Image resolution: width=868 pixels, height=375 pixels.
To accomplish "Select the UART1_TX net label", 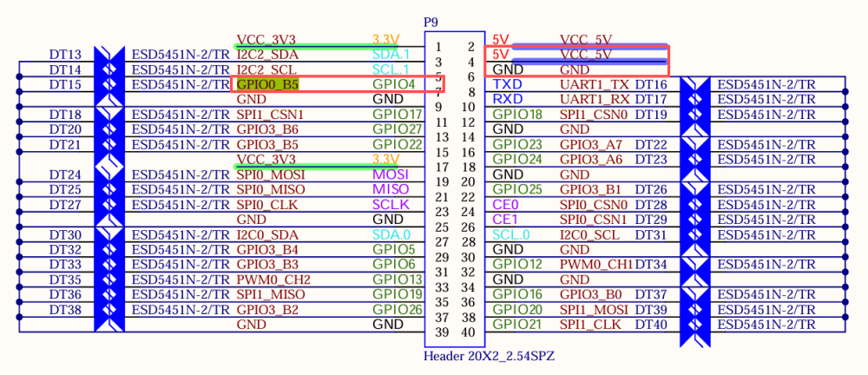I will tap(595, 85).
